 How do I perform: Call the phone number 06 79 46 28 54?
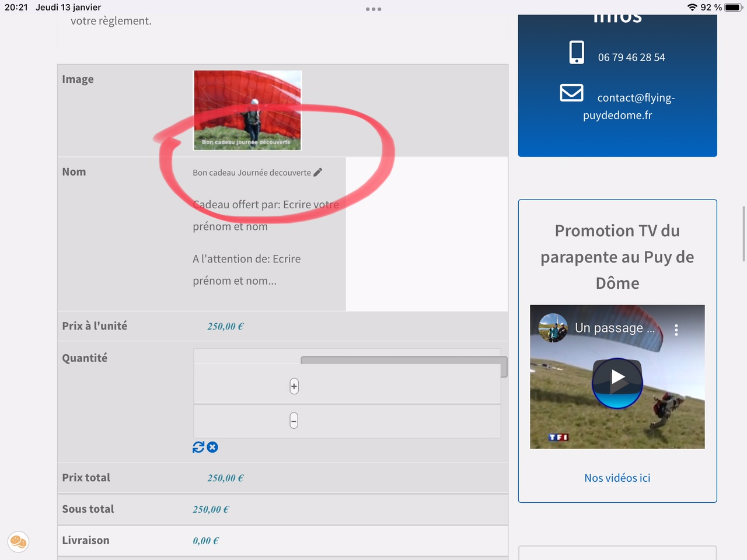click(x=631, y=57)
